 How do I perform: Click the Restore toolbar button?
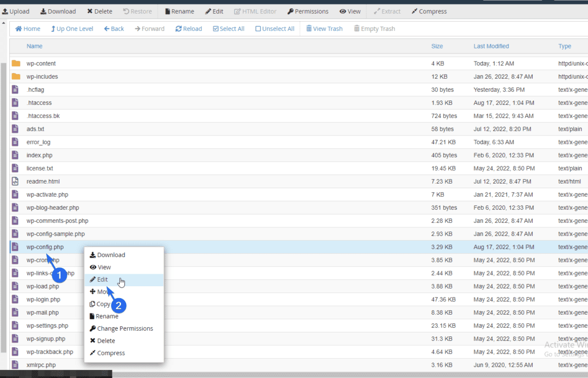point(138,11)
